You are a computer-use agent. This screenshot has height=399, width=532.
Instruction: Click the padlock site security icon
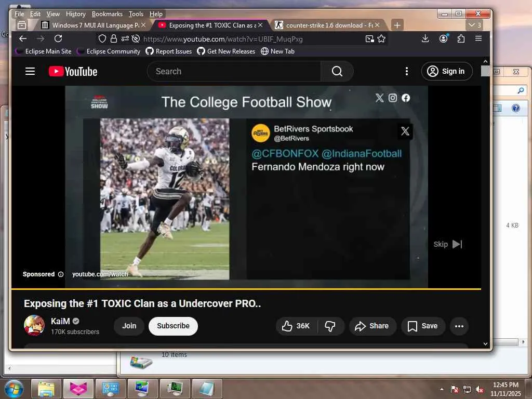click(114, 38)
